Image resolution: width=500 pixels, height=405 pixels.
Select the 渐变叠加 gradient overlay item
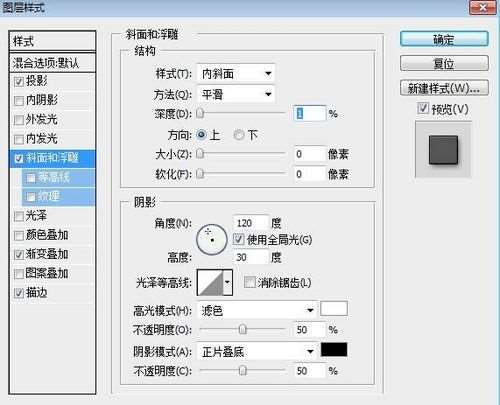click(x=47, y=254)
